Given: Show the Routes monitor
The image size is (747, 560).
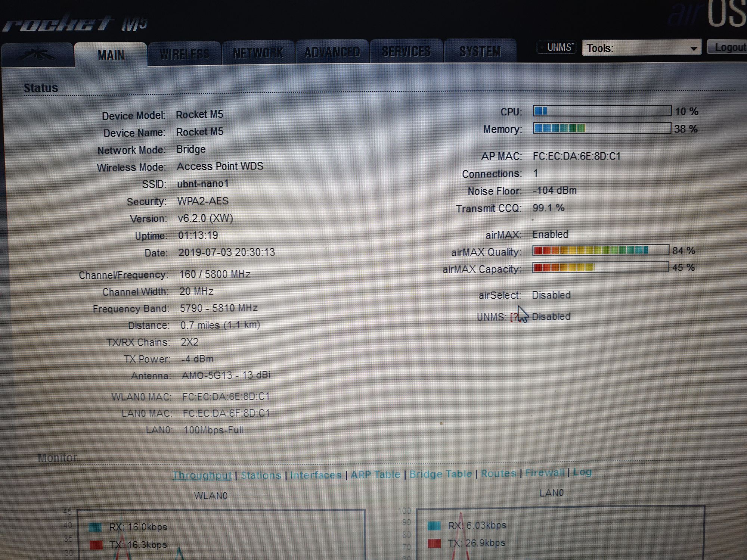Looking at the screenshot, I should coord(498,473).
